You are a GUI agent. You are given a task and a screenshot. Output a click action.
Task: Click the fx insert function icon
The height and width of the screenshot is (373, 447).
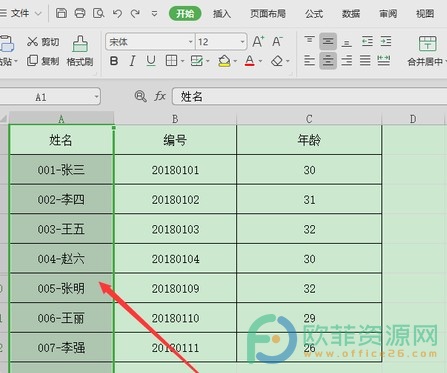[x=160, y=96]
